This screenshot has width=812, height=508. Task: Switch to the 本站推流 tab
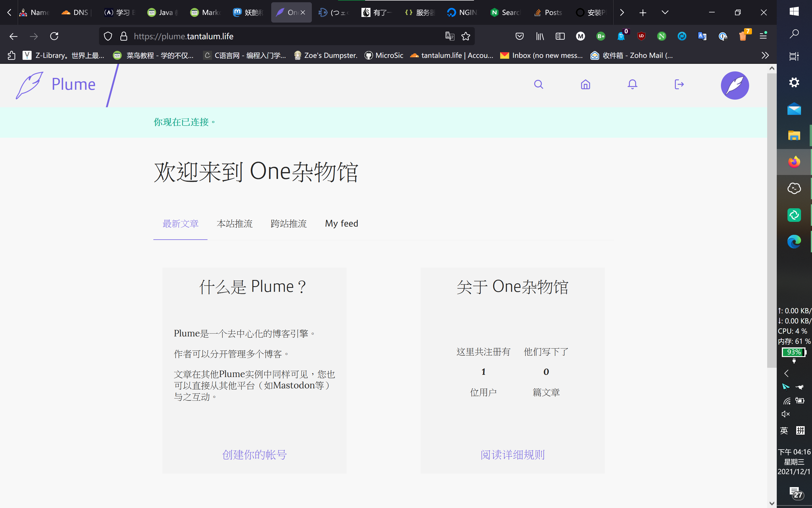pyautogui.click(x=235, y=224)
